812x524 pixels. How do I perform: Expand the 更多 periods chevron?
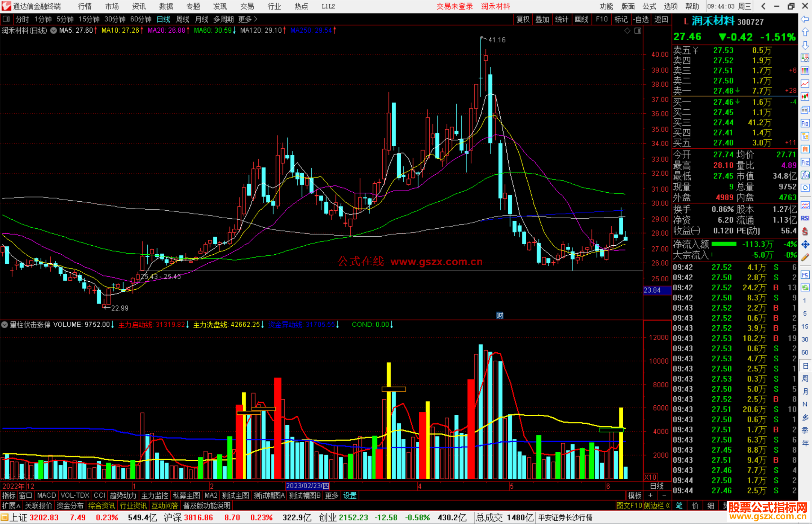[x=256, y=19]
